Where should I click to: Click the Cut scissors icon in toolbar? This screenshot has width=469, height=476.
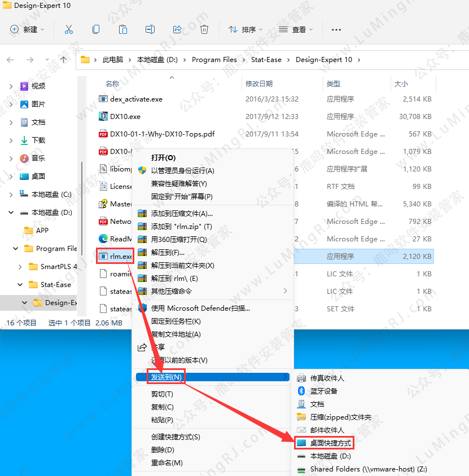point(69,29)
